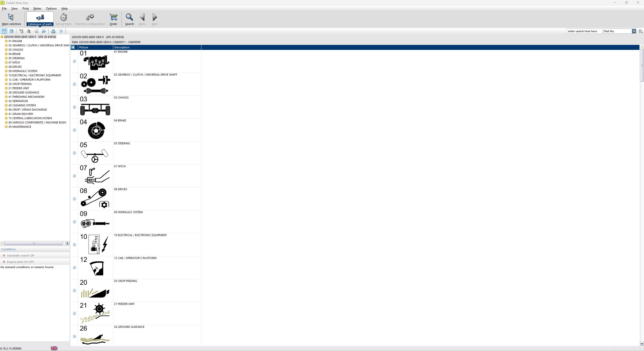The height and width of the screenshot is (351, 644).
Task: Click the double up-arrow level-up icon
Action: [x=29, y=31]
